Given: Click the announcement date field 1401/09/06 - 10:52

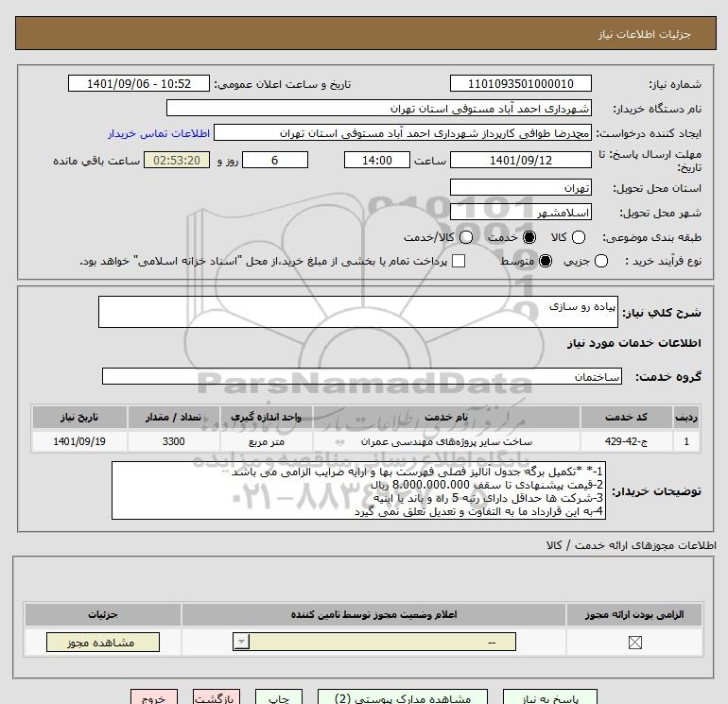Looking at the screenshot, I should [x=139, y=83].
